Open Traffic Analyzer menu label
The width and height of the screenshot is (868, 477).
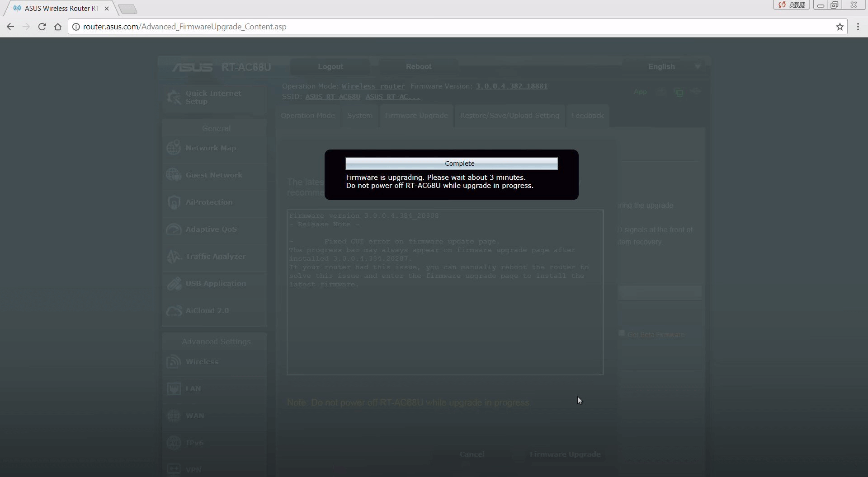pos(216,257)
